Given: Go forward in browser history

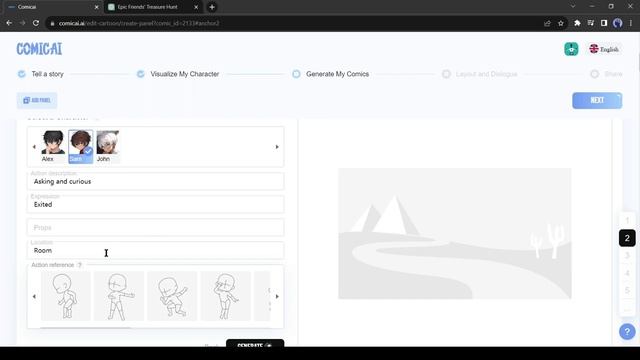Looking at the screenshot, I should [22, 23].
